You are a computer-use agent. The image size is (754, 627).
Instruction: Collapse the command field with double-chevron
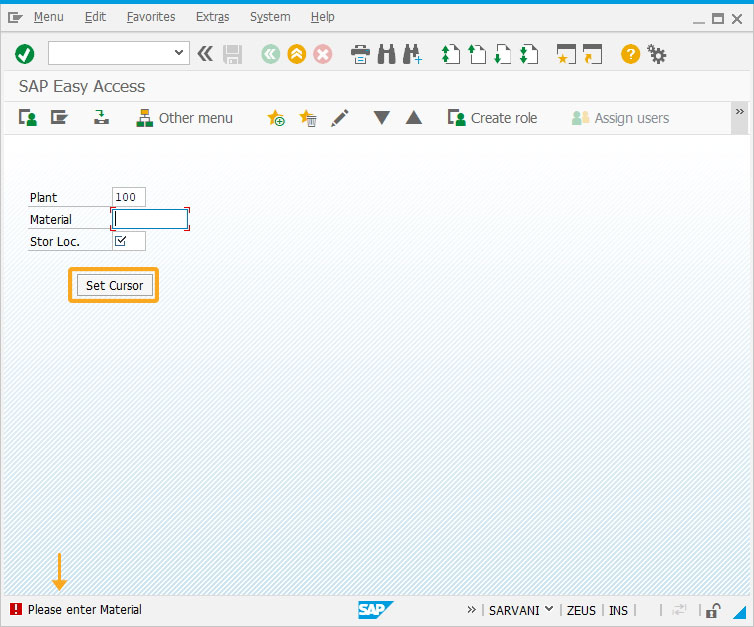205,53
